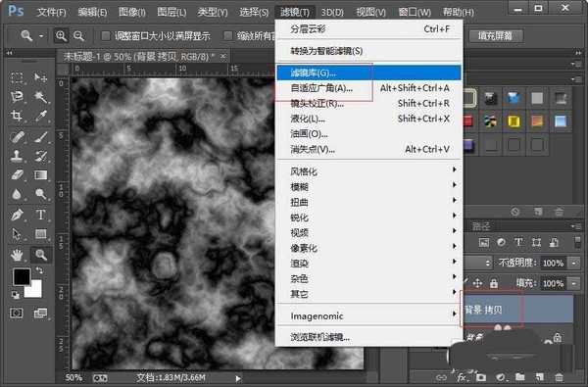Viewport: 588px width, 387px height.
Task: Choose 滤镜库(G)... from the menu
Action: [369, 73]
